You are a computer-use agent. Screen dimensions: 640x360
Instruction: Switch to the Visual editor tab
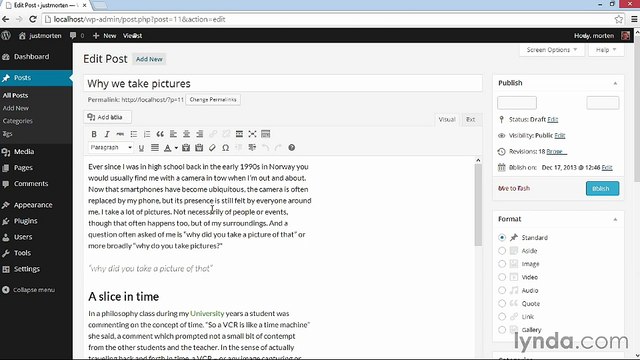click(x=447, y=120)
